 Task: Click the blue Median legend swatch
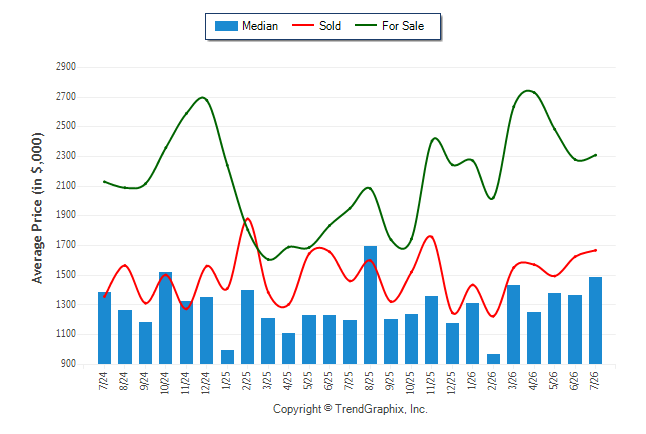226,26
